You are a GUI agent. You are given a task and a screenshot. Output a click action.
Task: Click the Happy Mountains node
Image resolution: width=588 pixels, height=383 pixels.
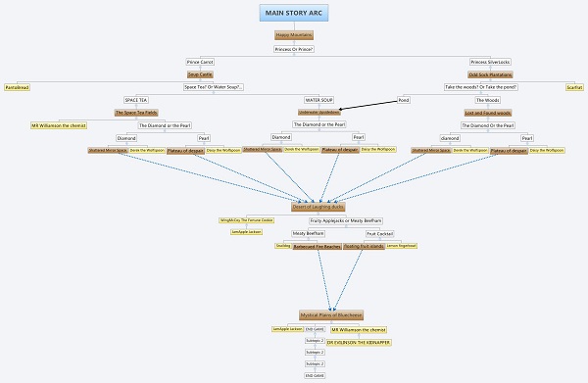tap(294, 35)
